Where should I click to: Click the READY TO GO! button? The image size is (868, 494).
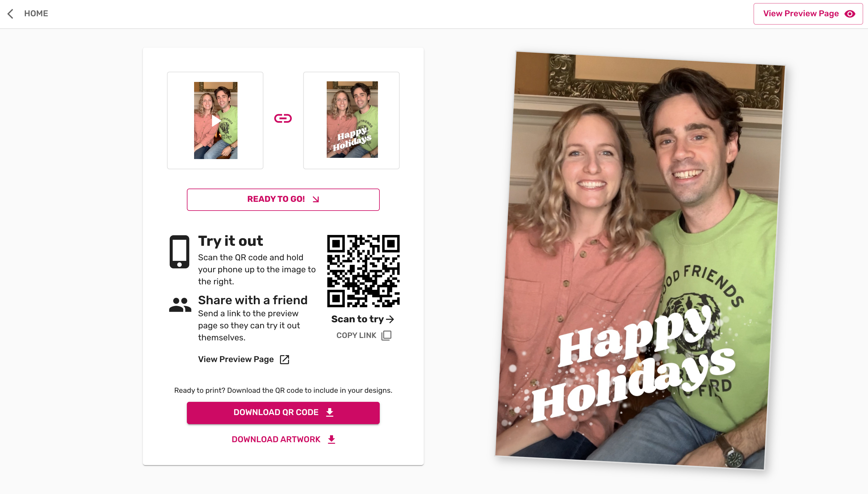click(x=283, y=199)
